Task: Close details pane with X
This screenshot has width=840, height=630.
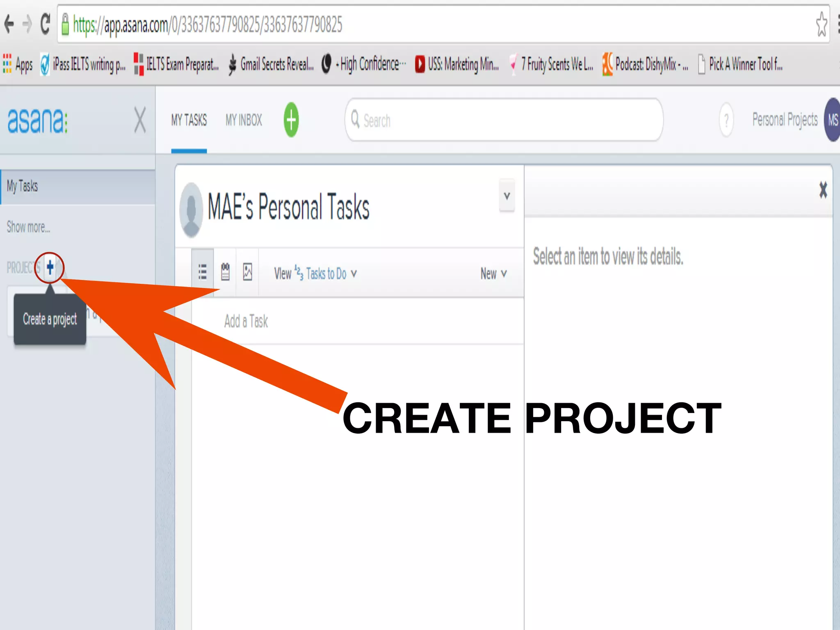Action: 823,190
